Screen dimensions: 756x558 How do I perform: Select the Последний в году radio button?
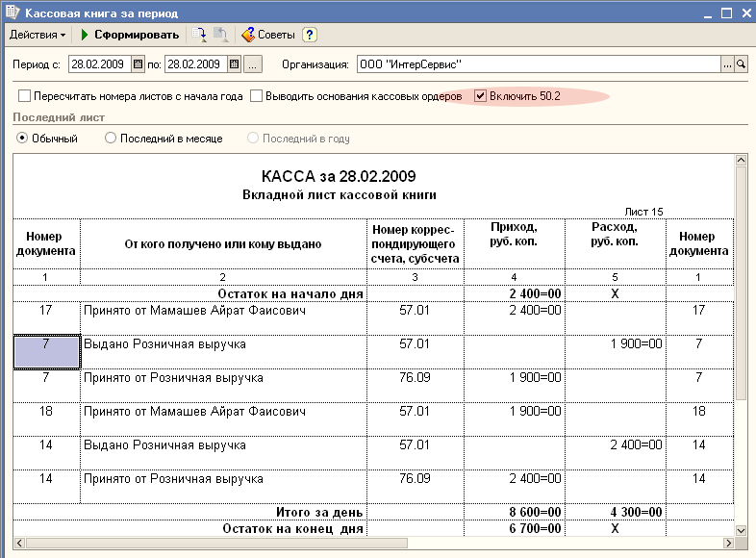pyautogui.click(x=253, y=139)
